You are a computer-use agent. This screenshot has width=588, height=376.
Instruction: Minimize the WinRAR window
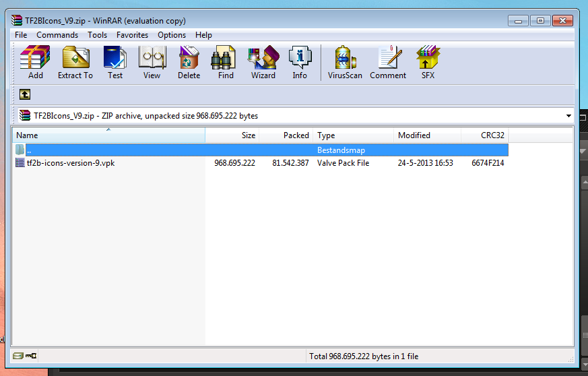click(x=518, y=21)
